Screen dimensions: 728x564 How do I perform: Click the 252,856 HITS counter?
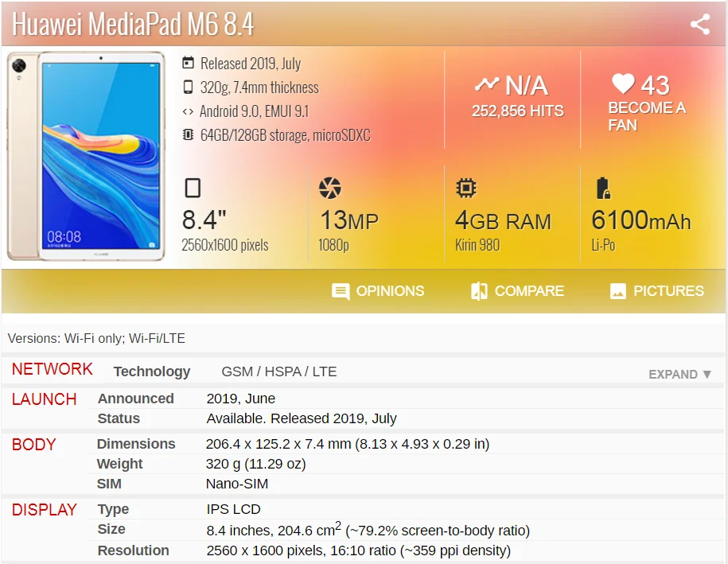tap(518, 111)
